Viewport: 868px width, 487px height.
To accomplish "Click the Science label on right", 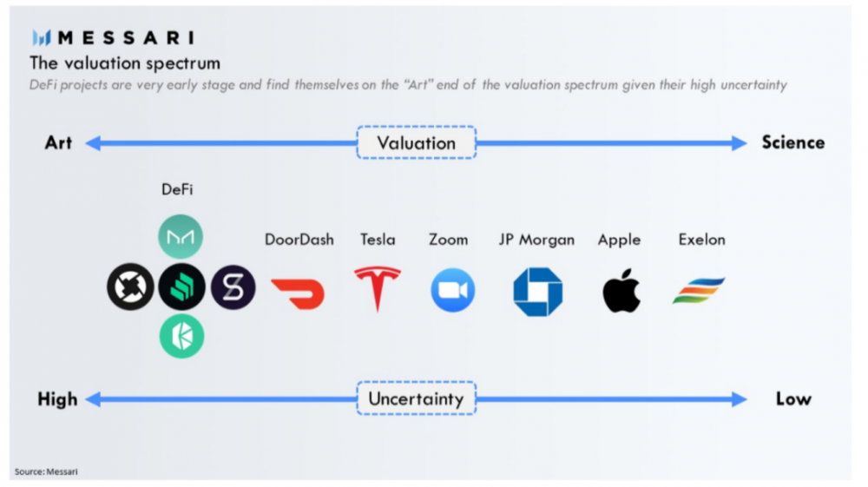I will pyautogui.click(x=793, y=142).
